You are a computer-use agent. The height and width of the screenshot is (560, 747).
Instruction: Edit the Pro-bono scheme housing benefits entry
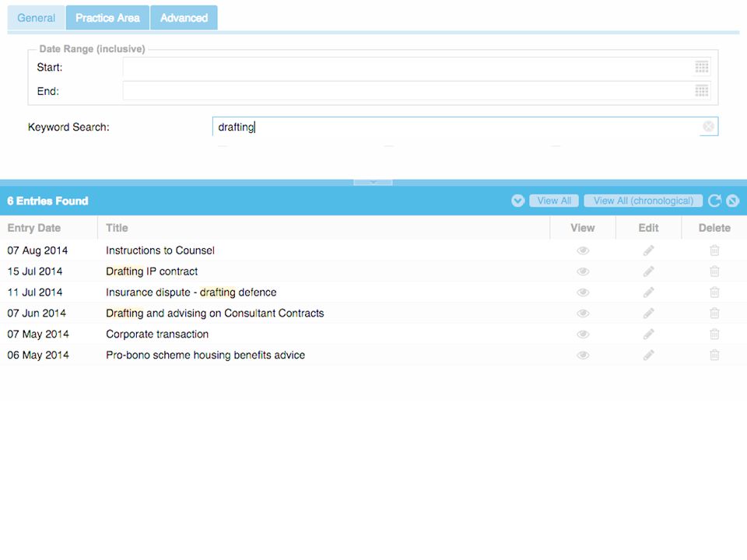[x=648, y=355]
